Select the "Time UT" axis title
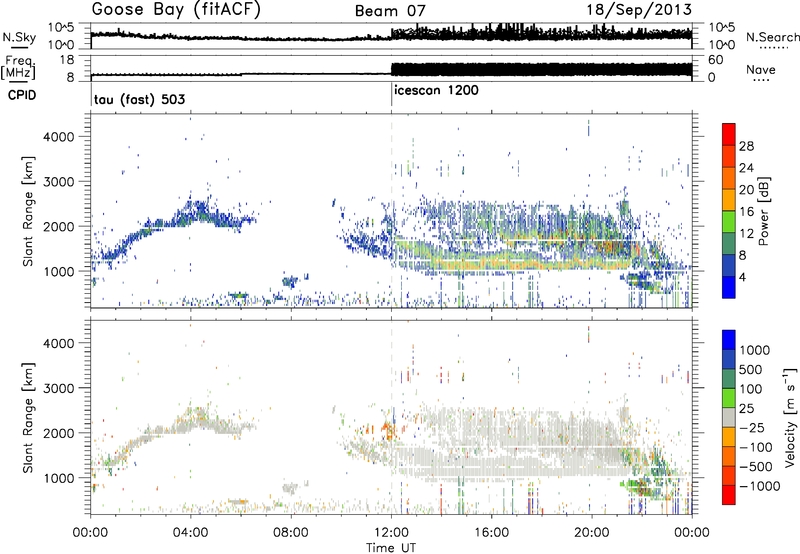This screenshot has height=554, width=800. [x=391, y=547]
